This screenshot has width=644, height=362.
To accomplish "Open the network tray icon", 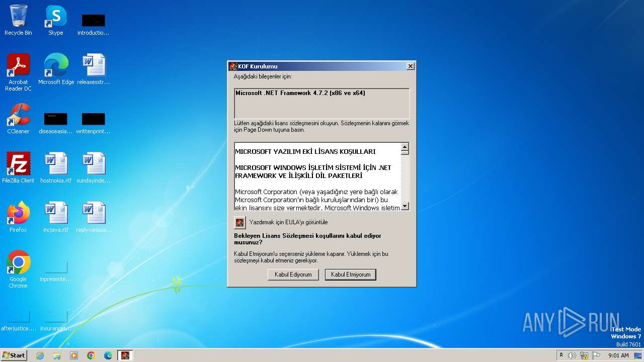I will [584, 355].
